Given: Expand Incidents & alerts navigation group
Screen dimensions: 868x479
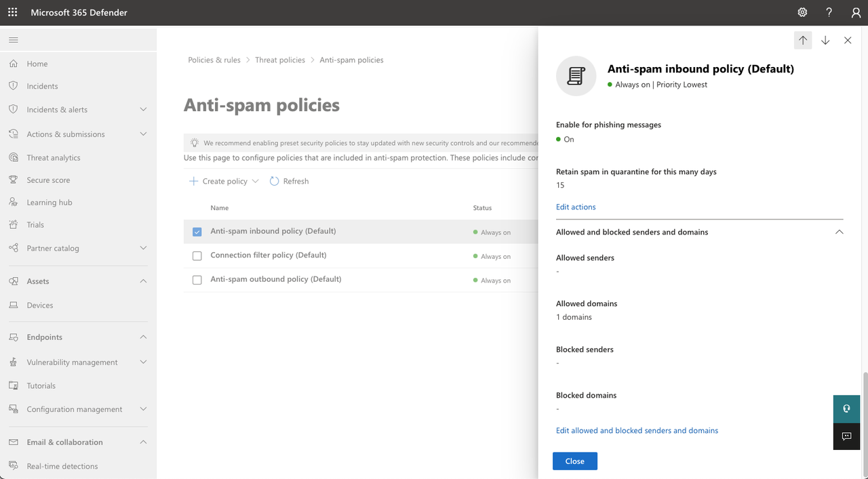Looking at the screenshot, I should coord(143,110).
